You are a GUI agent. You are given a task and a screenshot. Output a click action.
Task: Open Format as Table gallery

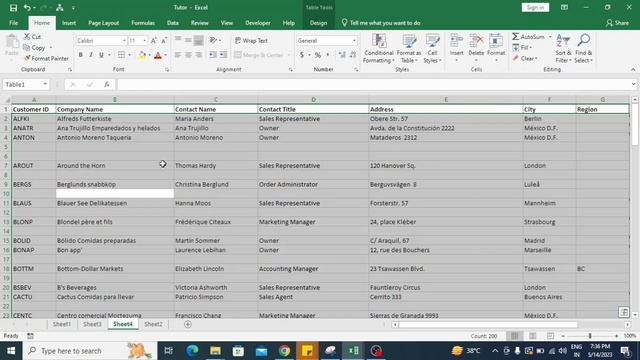click(x=409, y=48)
